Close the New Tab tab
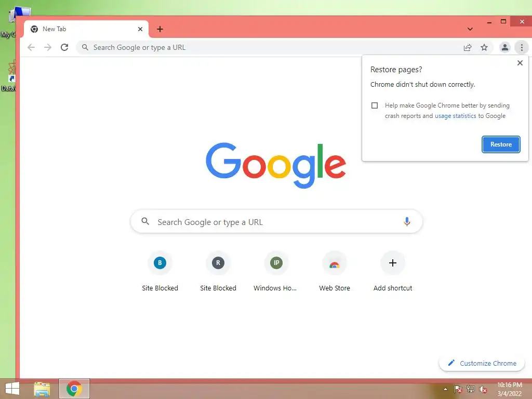This screenshot has height=399, width=532. tap(140, 29)
